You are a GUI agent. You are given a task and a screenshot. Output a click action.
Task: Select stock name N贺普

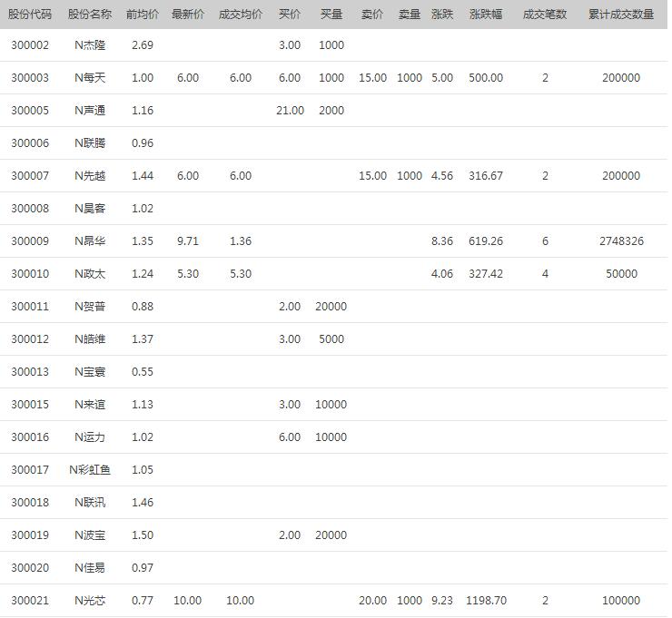90,306
